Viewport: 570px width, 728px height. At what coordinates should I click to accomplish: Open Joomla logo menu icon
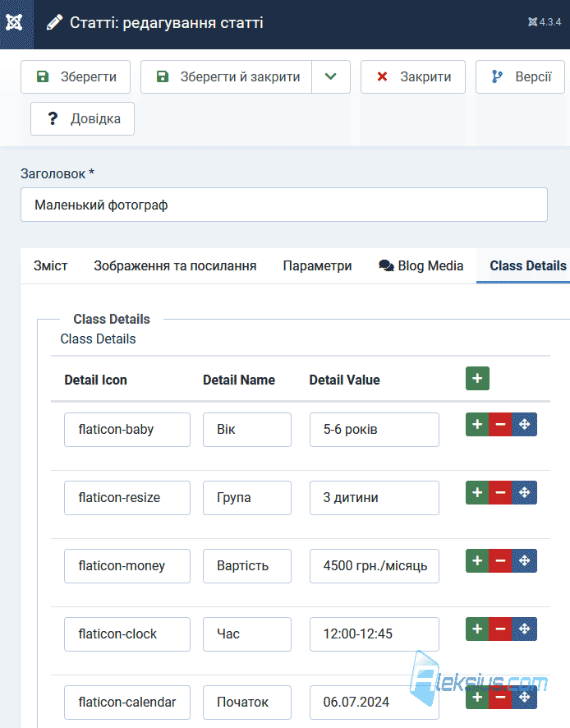click(x=15, y=22)
